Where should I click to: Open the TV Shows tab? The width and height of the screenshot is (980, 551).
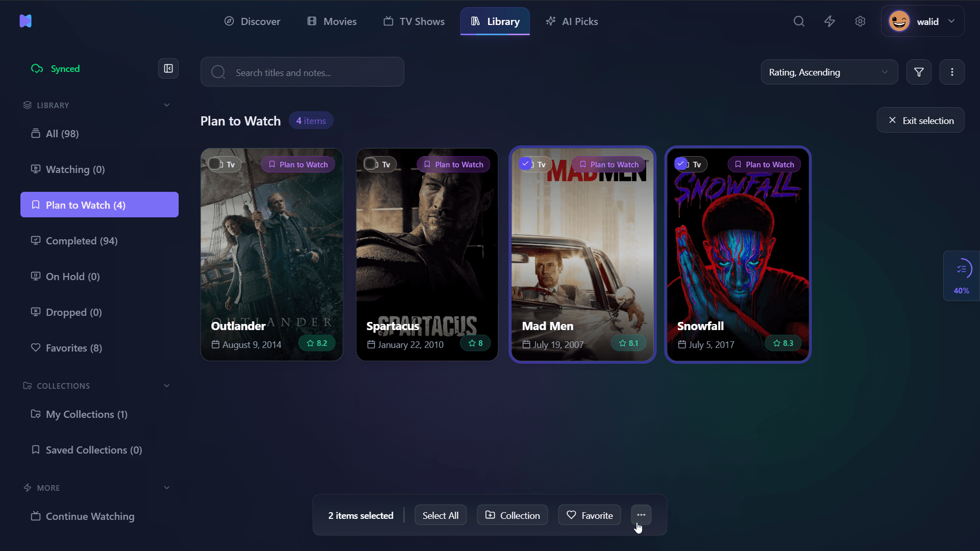pos(414,21)
